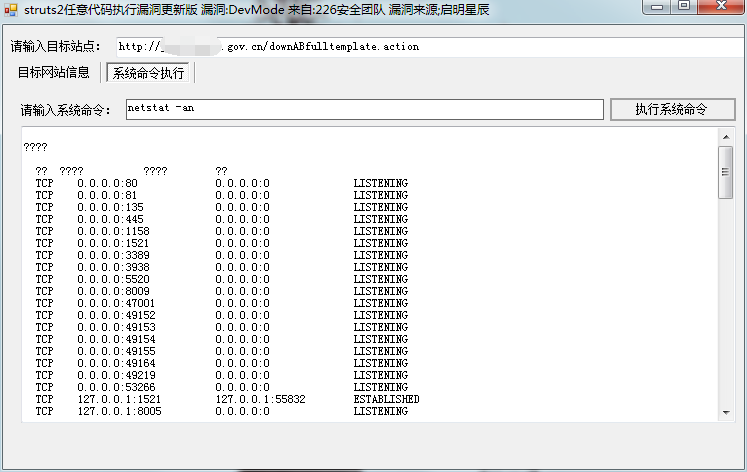This screenshot has height=472, width=747.
Task: Click the 0.0.0.0:445 local address entry
Action: click(x=111, y=219)
